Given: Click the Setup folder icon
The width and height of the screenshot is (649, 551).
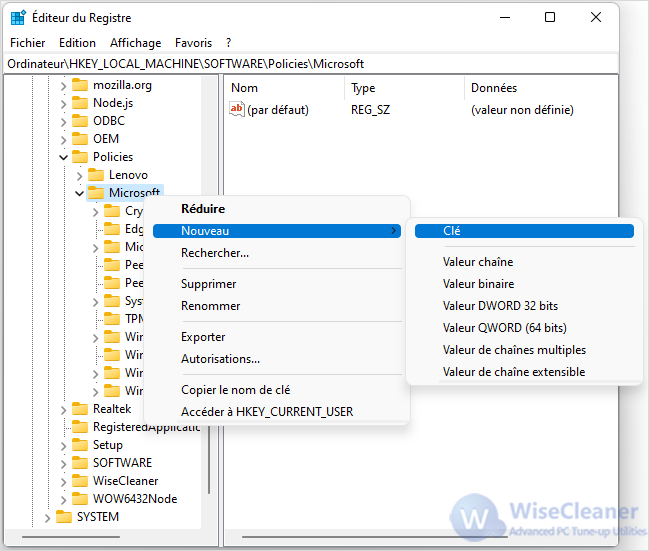Looking at the screenshot, I should 80,445.
